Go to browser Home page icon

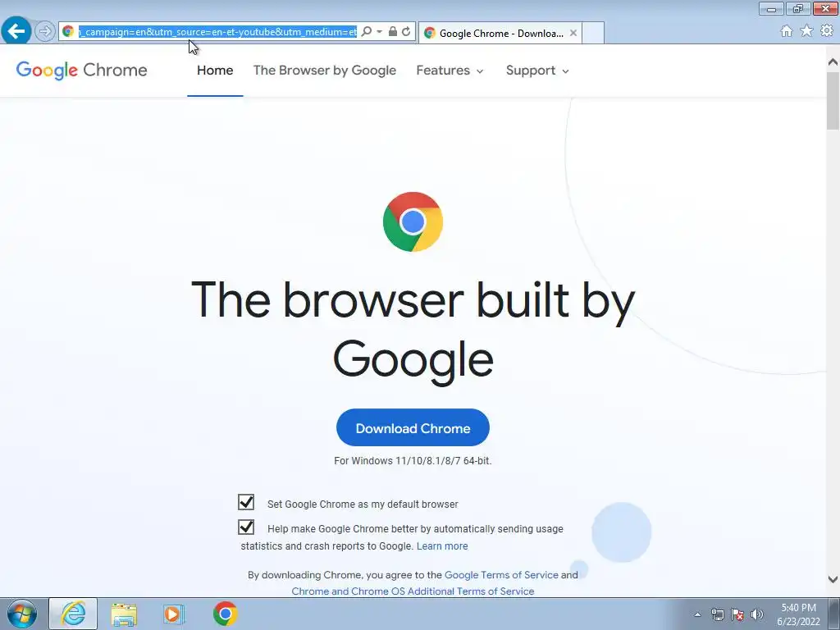(787, 31)
